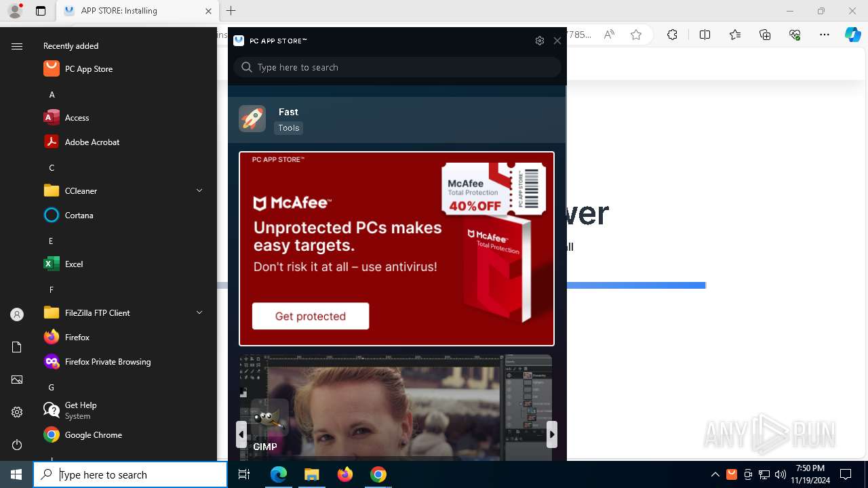This screenshot has width=868, height=488.
Task: Open PC App Store from Recently added
Action: [x=122, y=68]
